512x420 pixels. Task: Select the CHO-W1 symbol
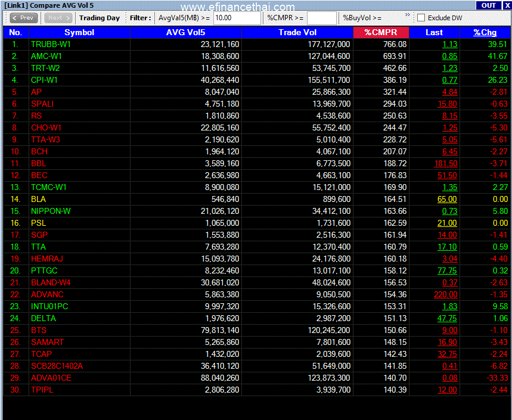click(x=46, y=127)
